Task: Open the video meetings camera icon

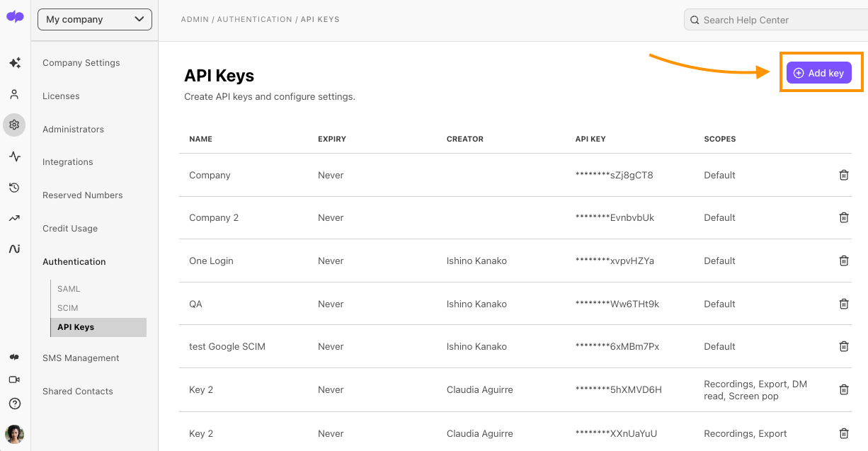Action: (14, 379)
